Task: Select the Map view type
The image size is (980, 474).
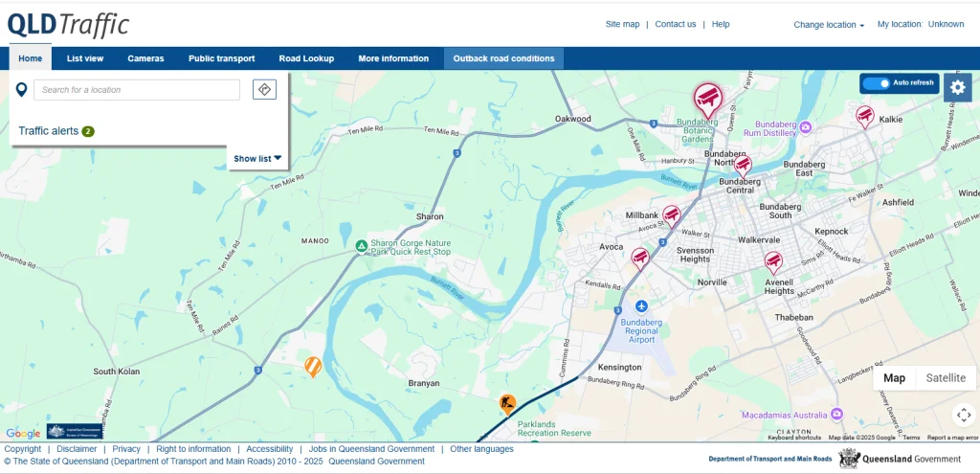Action: pyautogui.click(x=894, y=378)
